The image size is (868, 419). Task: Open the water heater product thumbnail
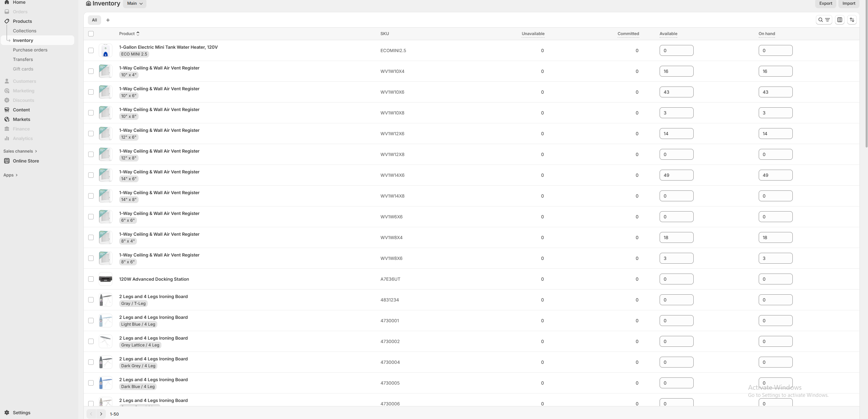pos(106,50)
